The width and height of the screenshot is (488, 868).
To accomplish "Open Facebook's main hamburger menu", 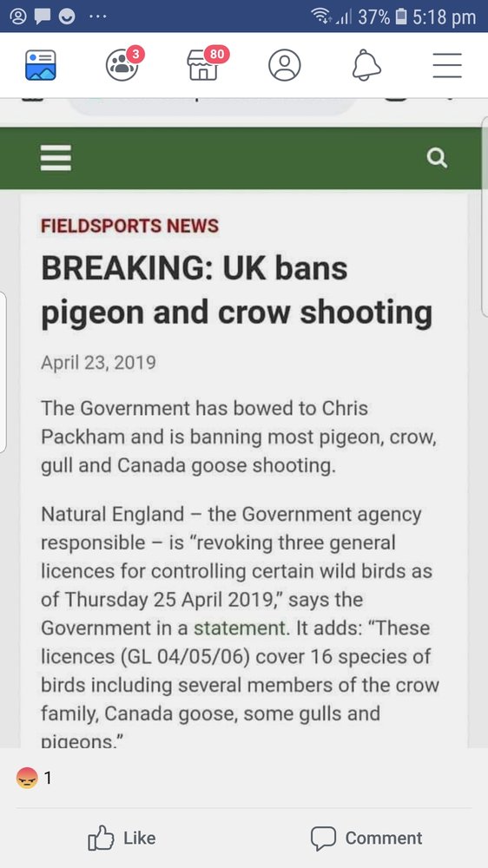I will tap(447, 65).
